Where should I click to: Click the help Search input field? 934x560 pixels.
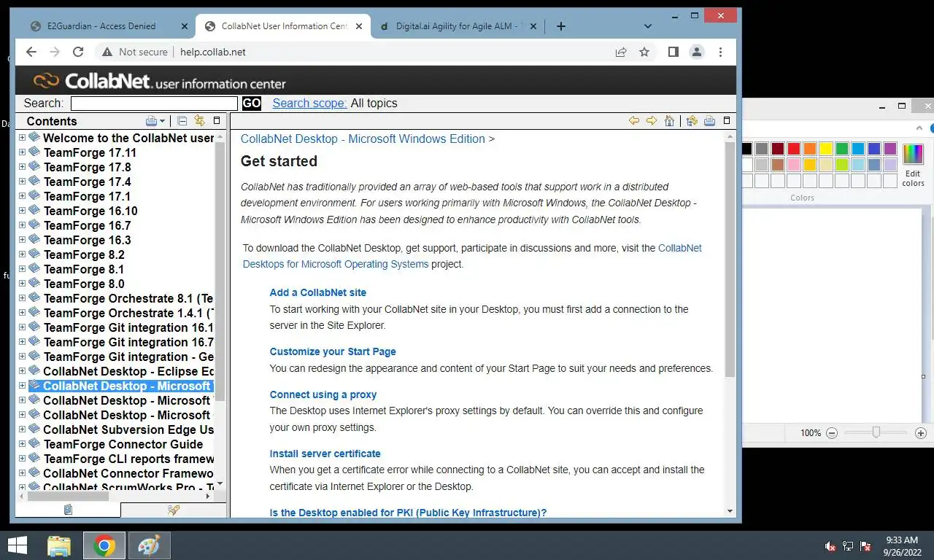154,104
